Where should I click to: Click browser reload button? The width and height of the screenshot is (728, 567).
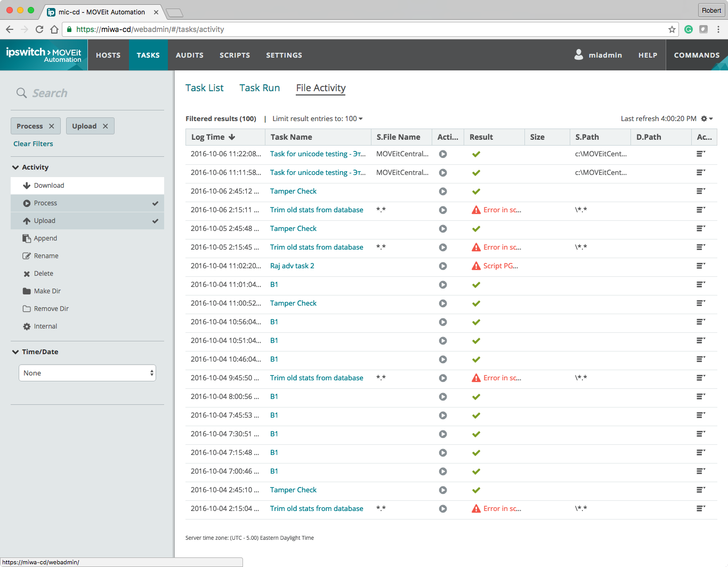(39, 29)
